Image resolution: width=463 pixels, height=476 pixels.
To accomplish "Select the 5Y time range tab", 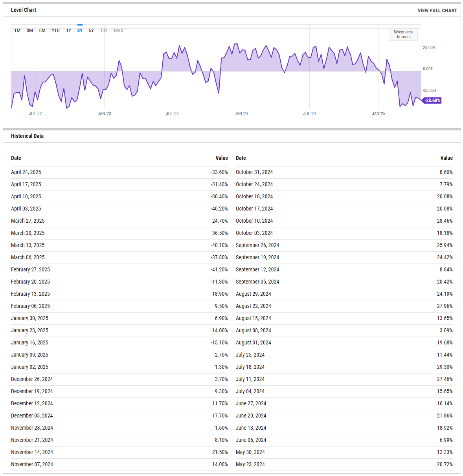I will (91, 31).
